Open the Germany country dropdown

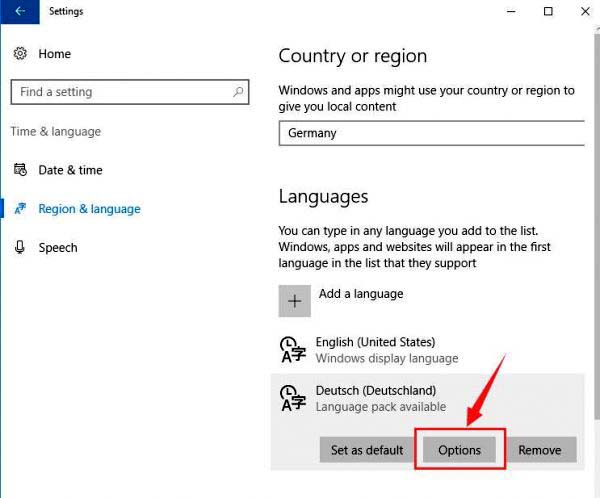click(432, 133)
